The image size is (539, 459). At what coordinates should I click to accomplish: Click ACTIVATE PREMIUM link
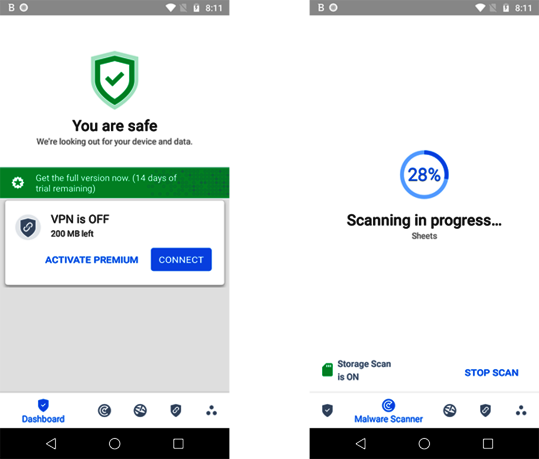(92, 260)
